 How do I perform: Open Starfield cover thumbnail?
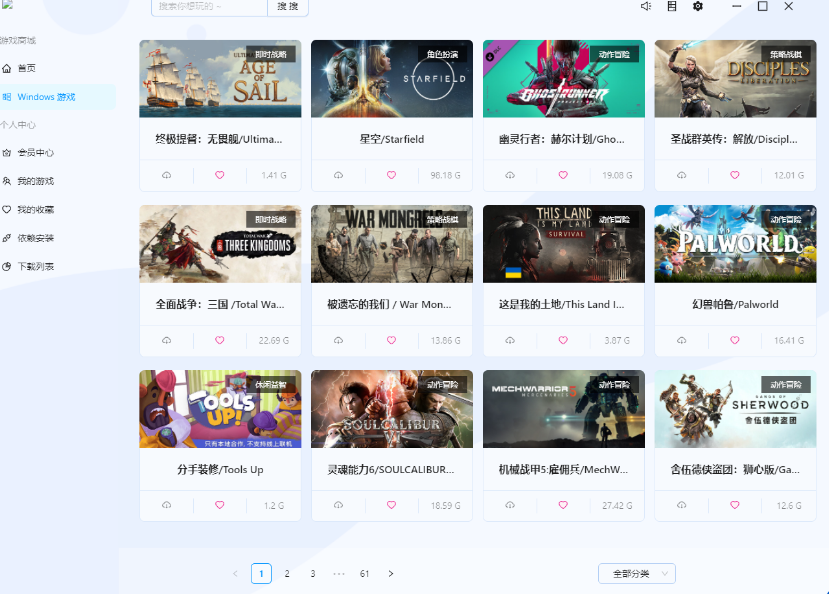(x=392, y=79)
